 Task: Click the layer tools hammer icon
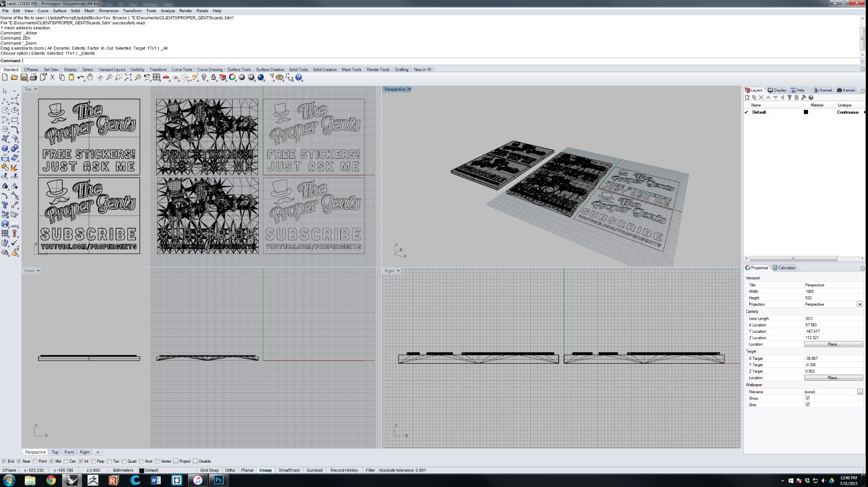[x=804, y=97]
